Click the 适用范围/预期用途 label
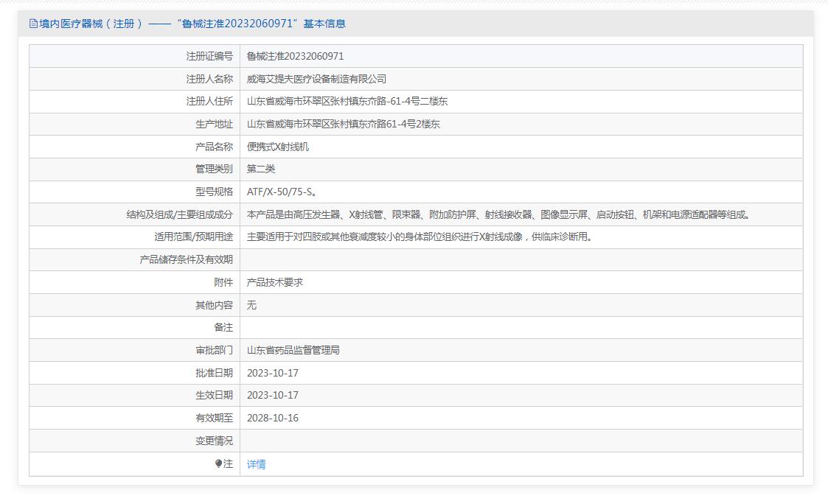The width and height of the screenshot is (828, 504). [193, 237]
